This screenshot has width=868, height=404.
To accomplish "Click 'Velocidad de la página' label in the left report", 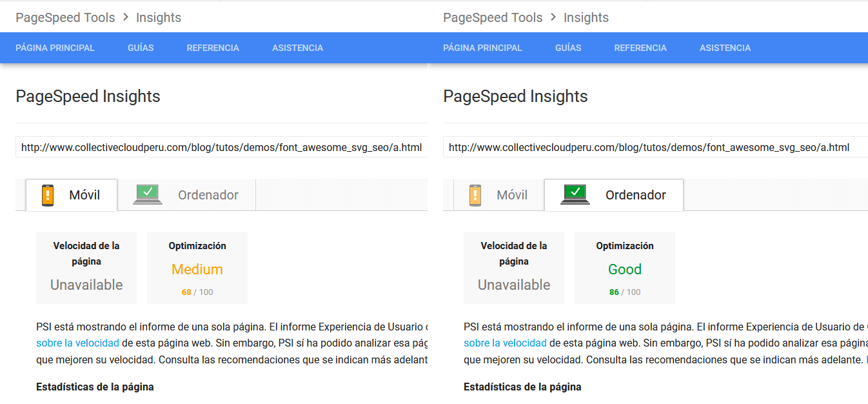I will click(86, 254).
